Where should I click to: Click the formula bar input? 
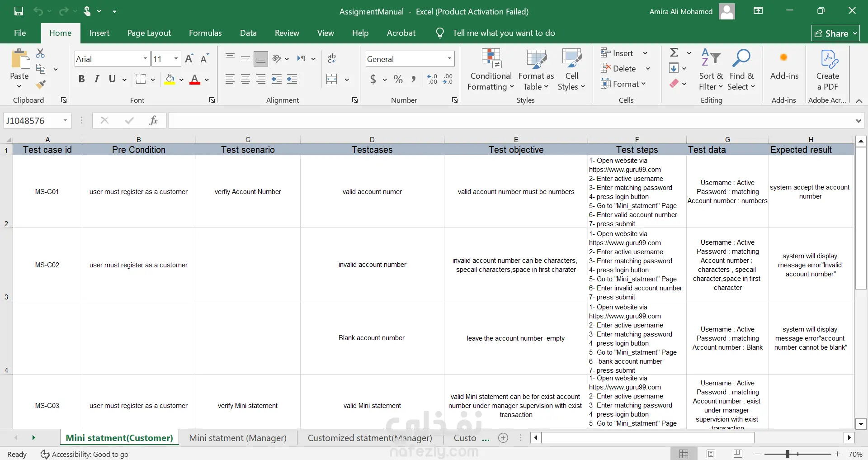click(511, 120)
